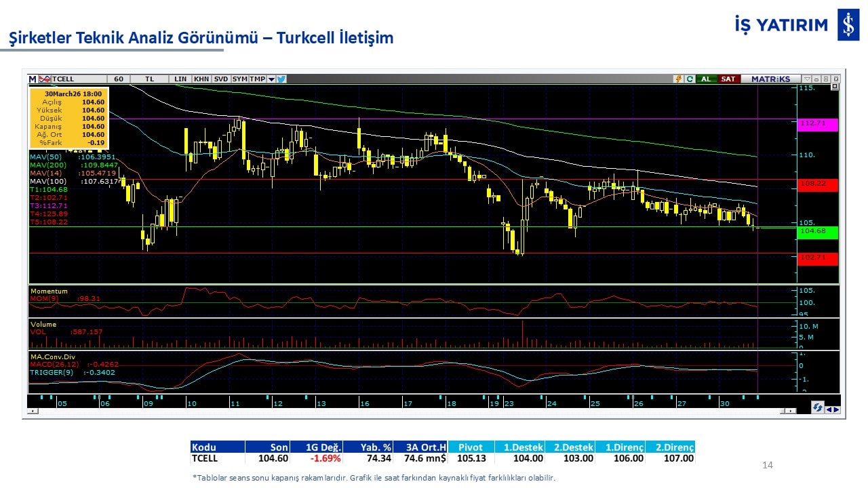This screenshot has width=868, height=488.
Task: Toggle the LIN linear scale button
Action: pyautogui.click(x=180, y=79)
